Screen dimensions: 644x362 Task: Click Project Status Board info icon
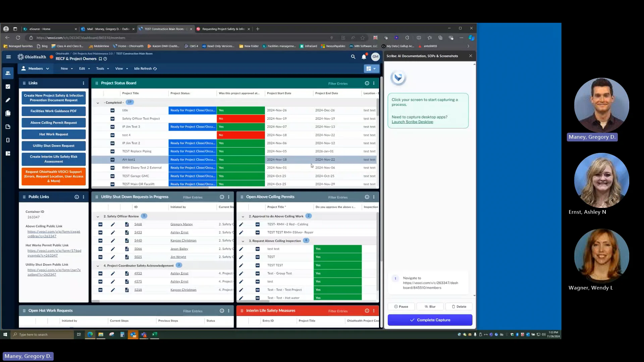(x=367, y=83)
